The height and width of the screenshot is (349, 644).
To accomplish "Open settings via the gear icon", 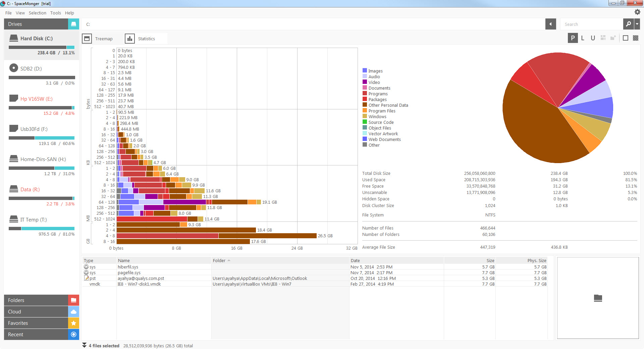I will [637, 12].
